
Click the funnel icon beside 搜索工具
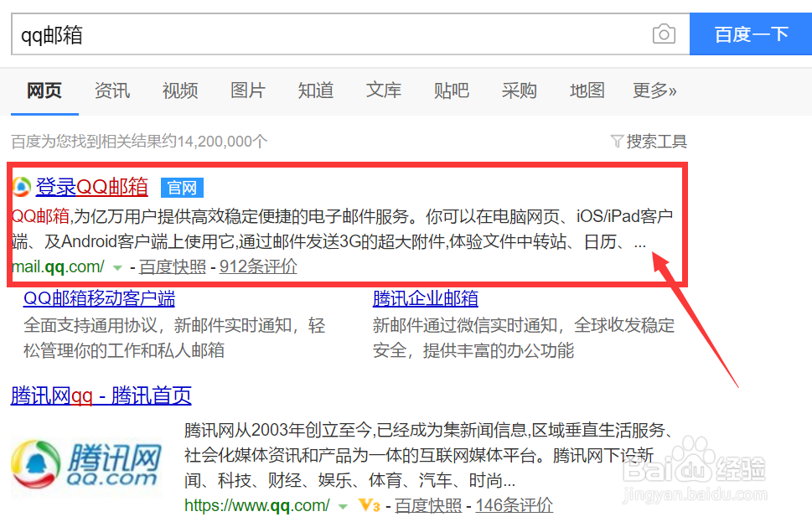point(617,141)
